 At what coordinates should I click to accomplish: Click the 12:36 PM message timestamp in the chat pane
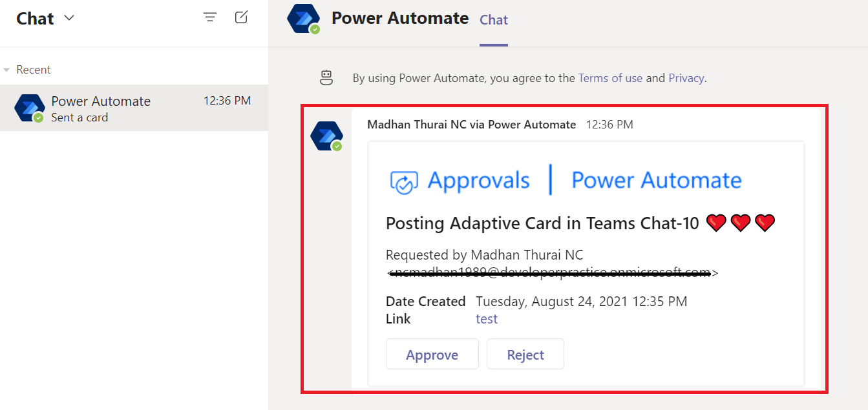[x=609, y=125]
